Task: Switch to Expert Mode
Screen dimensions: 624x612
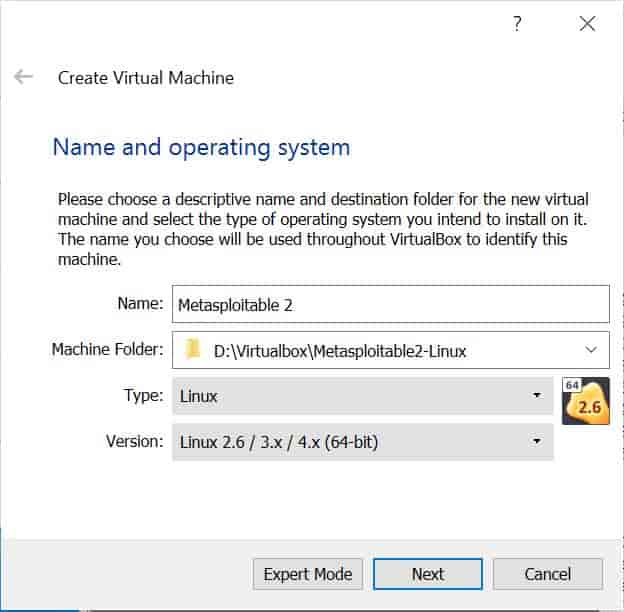Action: coord(308,574)
